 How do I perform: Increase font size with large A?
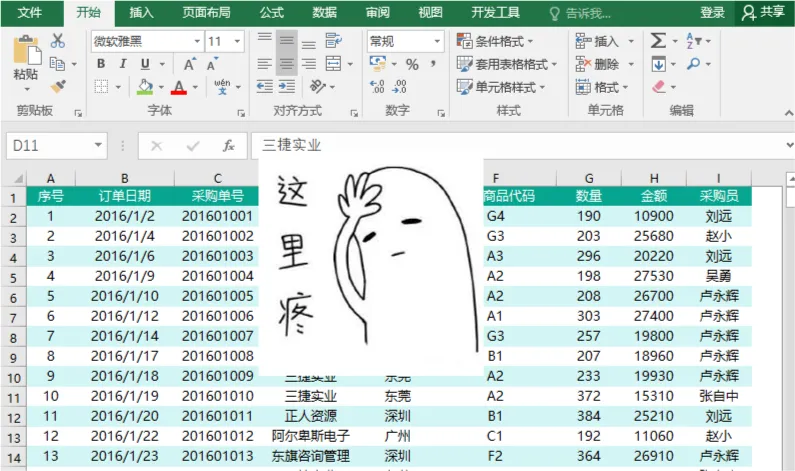point(189,64)
